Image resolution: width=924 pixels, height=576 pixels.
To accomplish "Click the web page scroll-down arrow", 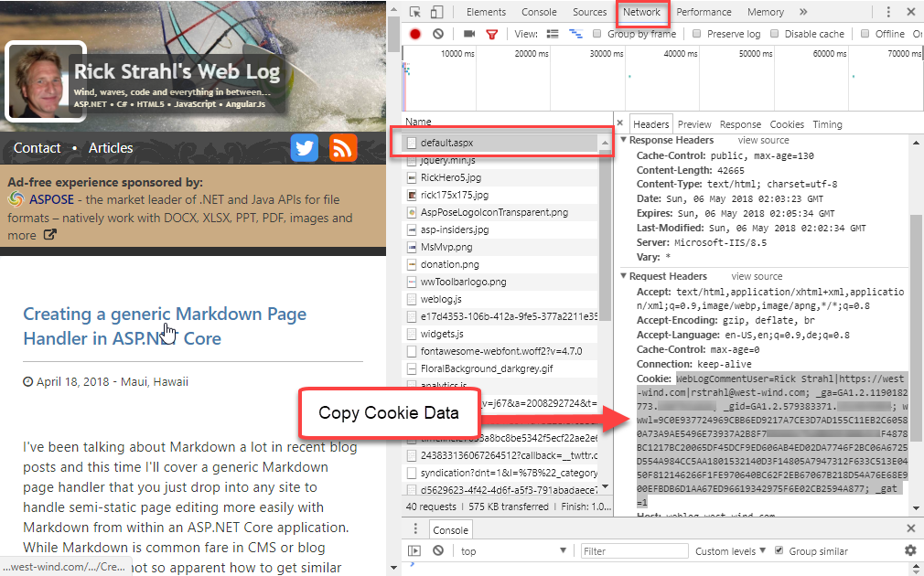I will point(393,569).
